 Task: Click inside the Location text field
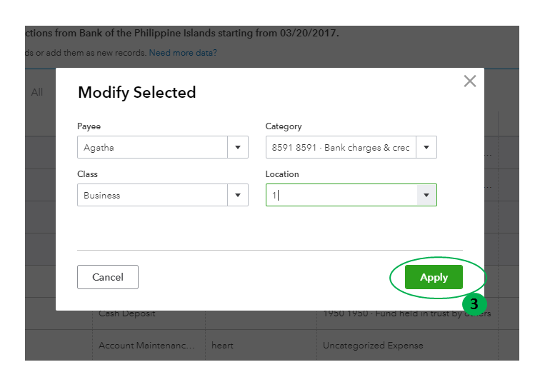341,195
